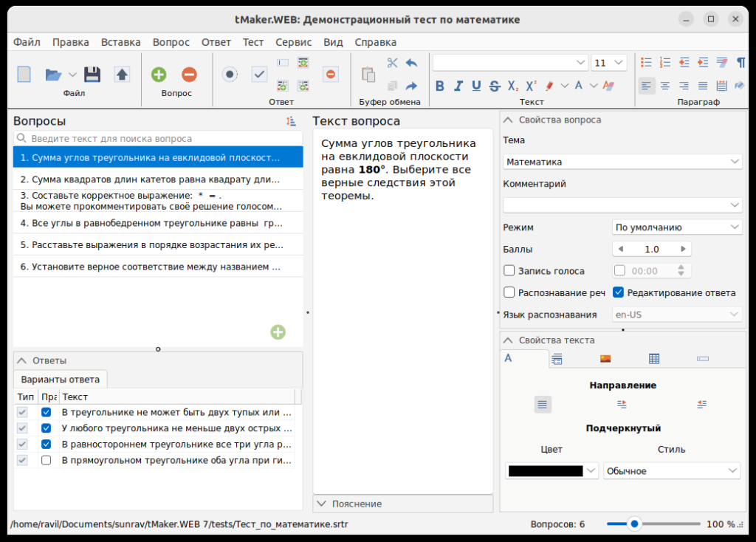Add a multiple-choice checkmark answer
Screen dimensions: 756x542
pos(259,75)
